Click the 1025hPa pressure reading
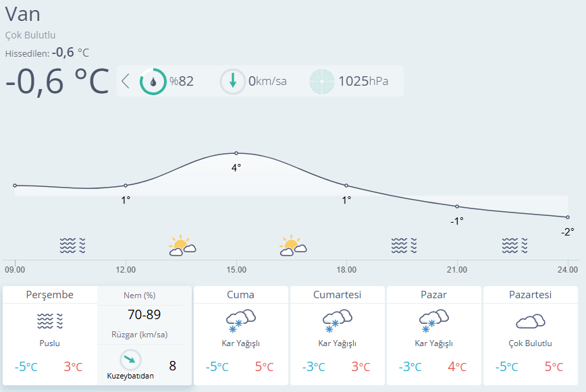Image resolution: width=586 pixels, height=392 pixels. coord(363,82)
